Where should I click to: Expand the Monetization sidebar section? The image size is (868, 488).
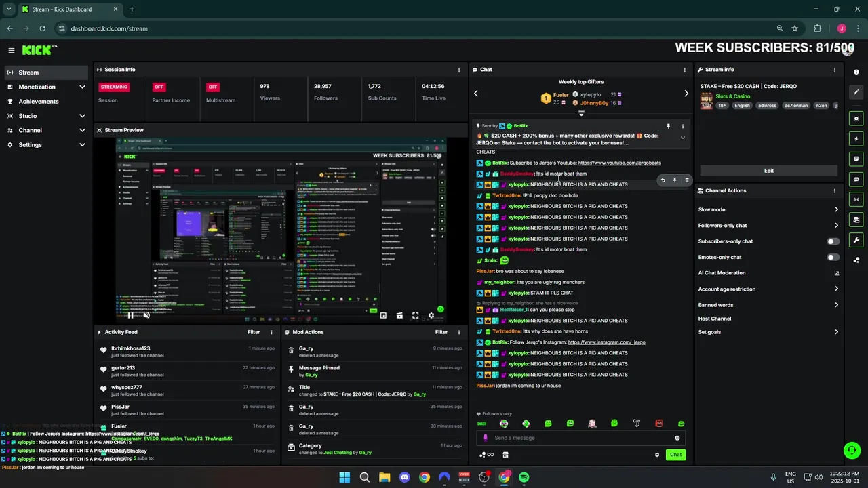pos(82,87)
